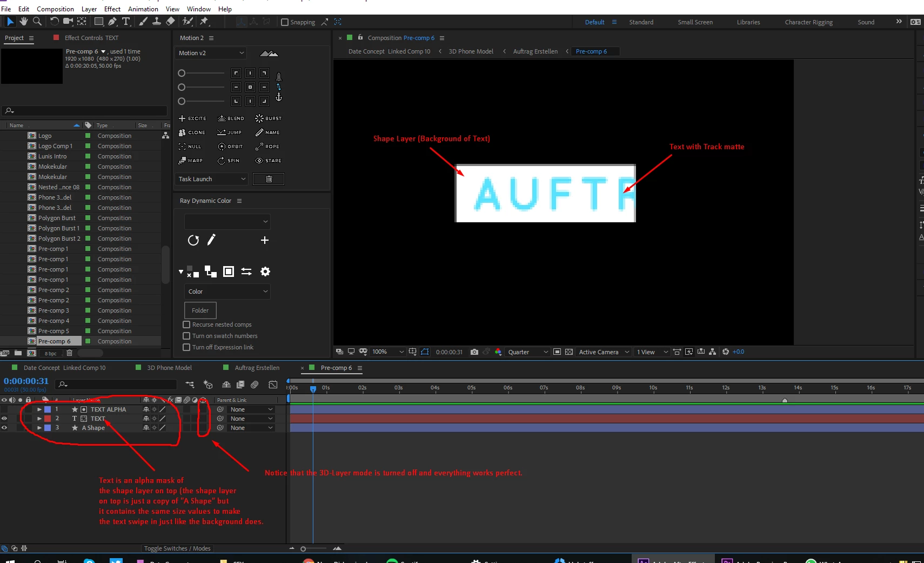Click the TEXT layer red label swatch
Image resolution: width=924 pixels, height=563 pixels.
click(48, 419)
